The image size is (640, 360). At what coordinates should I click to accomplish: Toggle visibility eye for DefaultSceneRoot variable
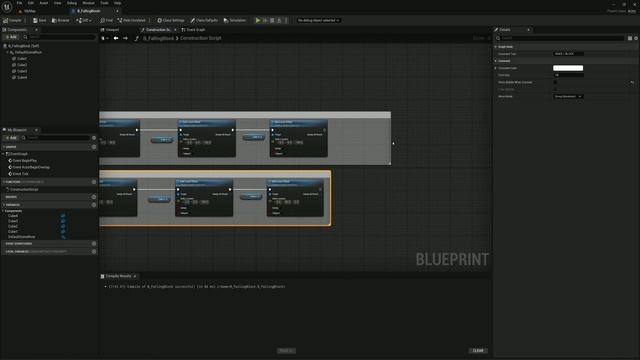coord(63,237)
